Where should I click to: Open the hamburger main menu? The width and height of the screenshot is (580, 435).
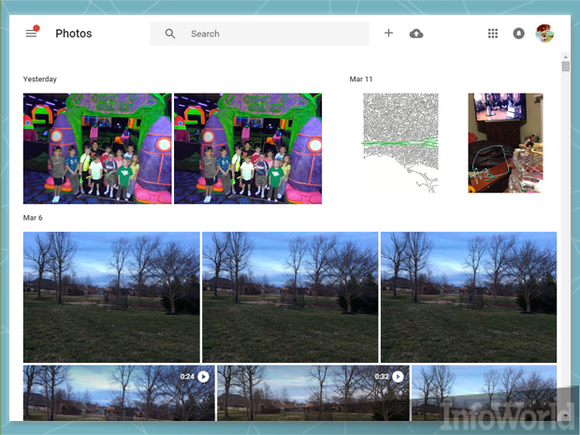click(x=31, y=34)
